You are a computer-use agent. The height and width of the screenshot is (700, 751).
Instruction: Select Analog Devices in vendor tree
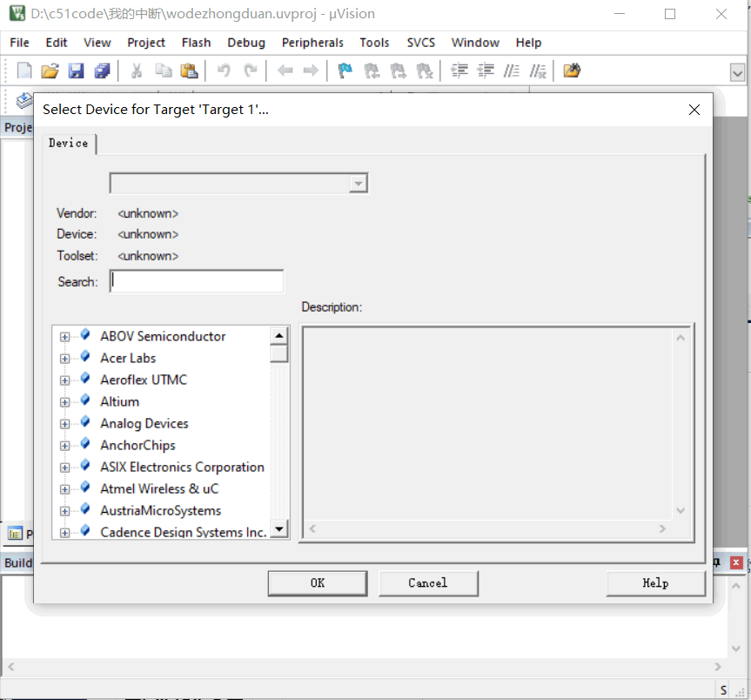(144, 423)
